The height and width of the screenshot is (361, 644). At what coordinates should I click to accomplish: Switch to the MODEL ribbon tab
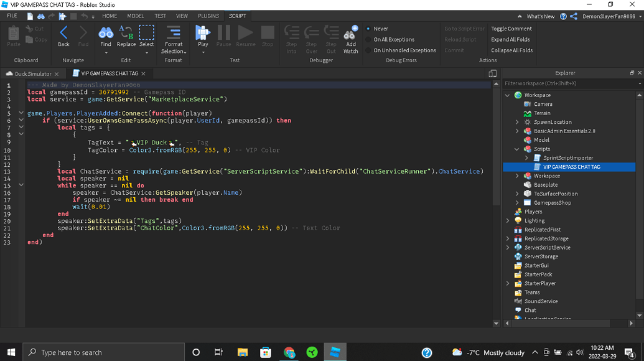coord(136,16)
